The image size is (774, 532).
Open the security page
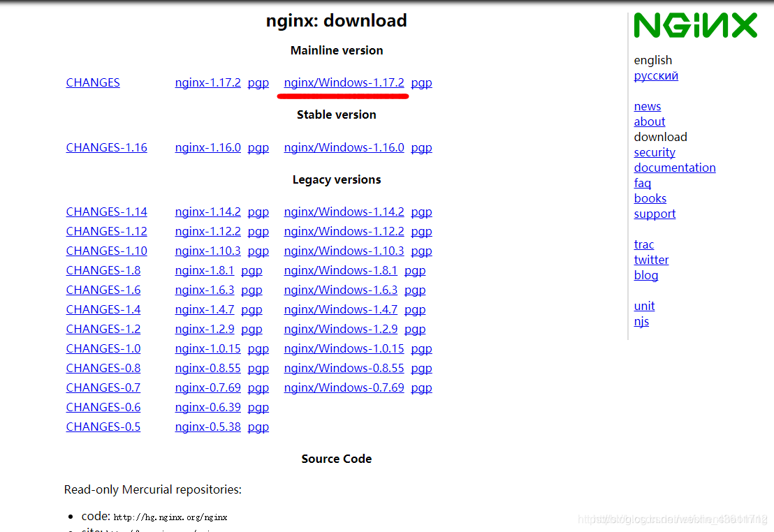point(655,152)
